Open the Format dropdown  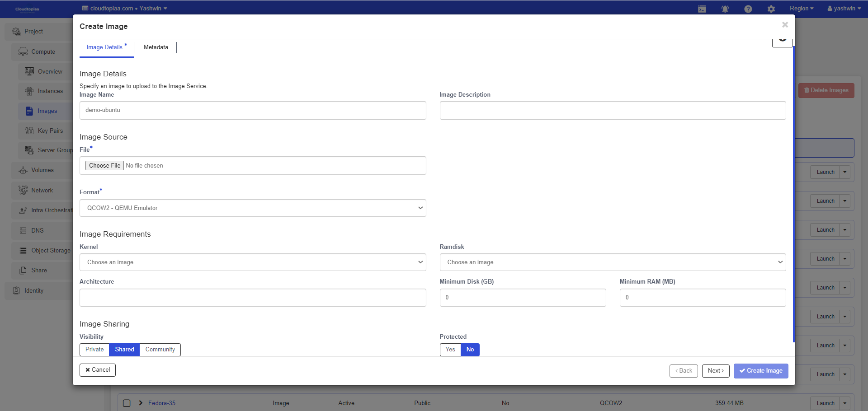tap(253, 208)
